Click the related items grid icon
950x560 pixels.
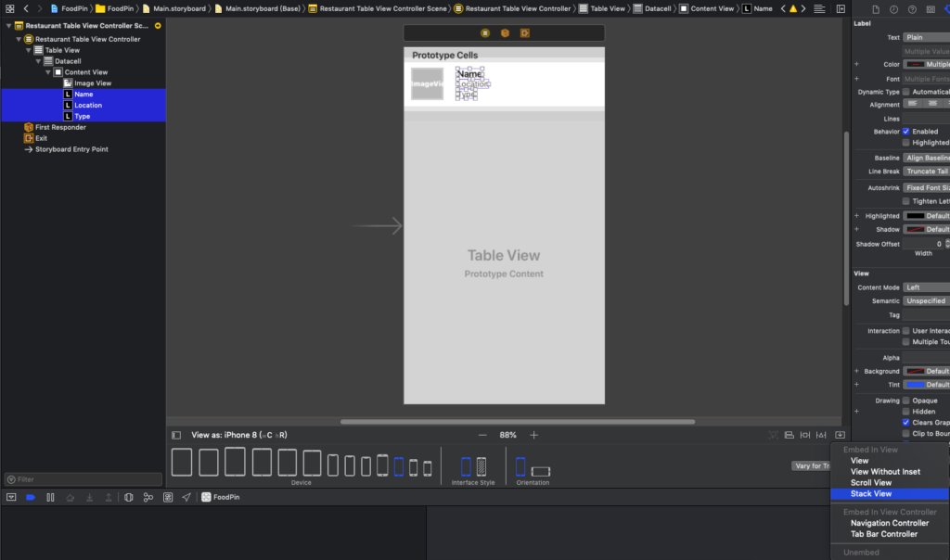click(9, 8)
